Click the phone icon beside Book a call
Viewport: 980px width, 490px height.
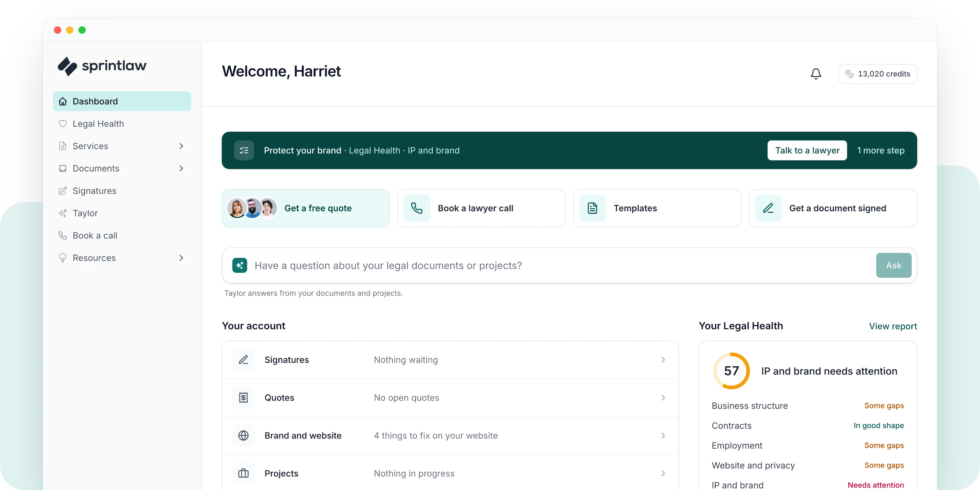pos(63,236)
